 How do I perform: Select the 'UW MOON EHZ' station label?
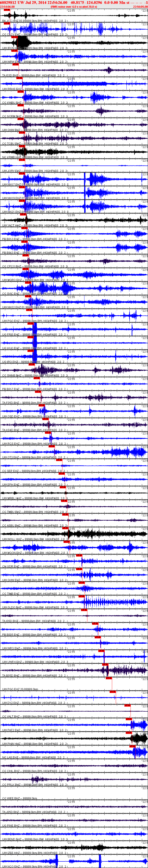[x=12, y=553]
